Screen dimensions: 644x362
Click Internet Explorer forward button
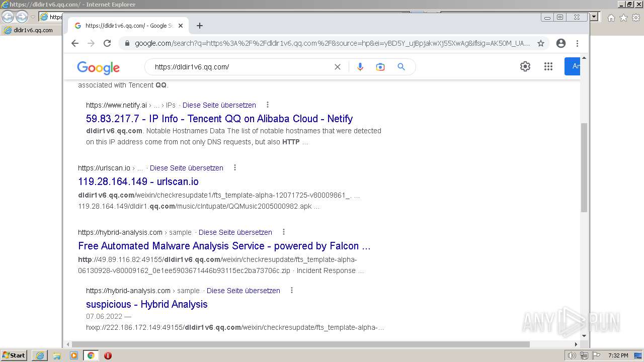pos(22,17)
